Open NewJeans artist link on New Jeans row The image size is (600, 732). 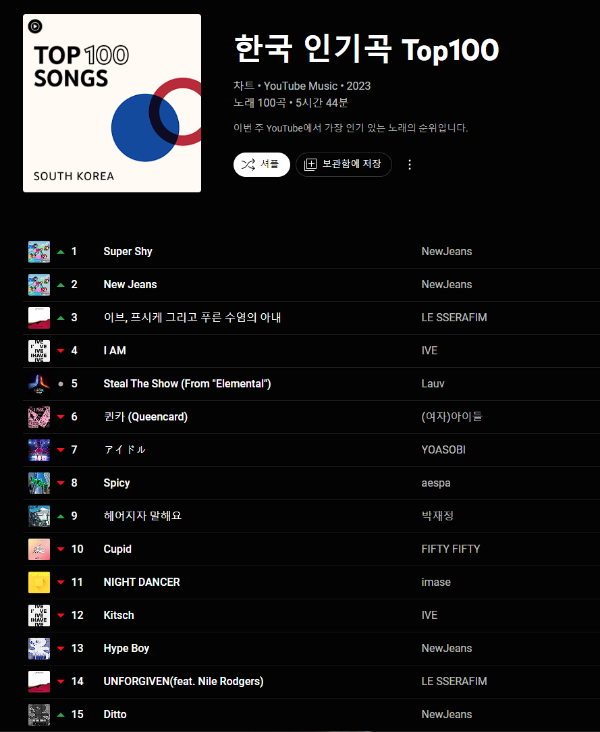coord(447,284)
